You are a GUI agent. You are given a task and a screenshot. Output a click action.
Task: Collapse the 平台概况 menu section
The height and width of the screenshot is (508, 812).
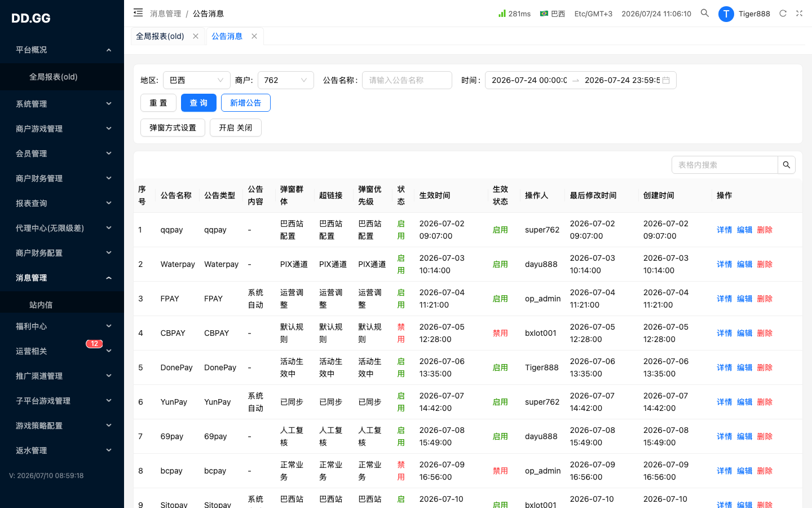(62, 50)
